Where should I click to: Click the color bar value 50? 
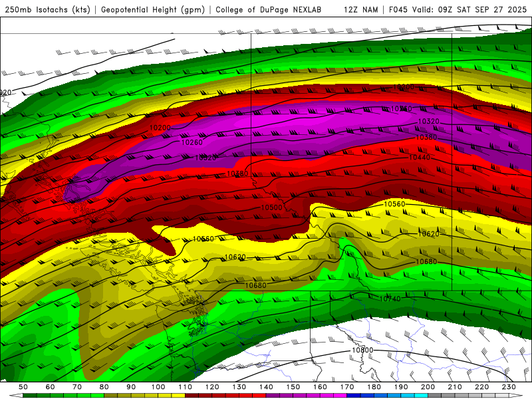[x=23, y=387]
